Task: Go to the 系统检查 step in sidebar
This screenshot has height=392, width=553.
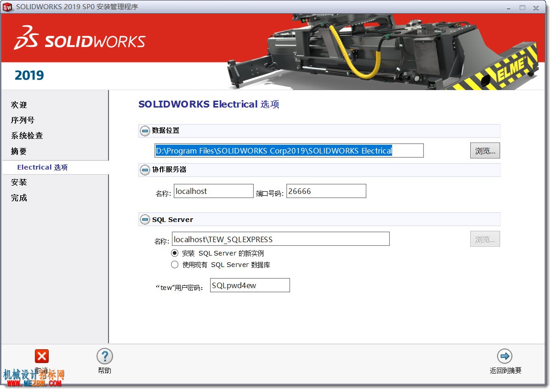Action: click(x=27, y=136)
